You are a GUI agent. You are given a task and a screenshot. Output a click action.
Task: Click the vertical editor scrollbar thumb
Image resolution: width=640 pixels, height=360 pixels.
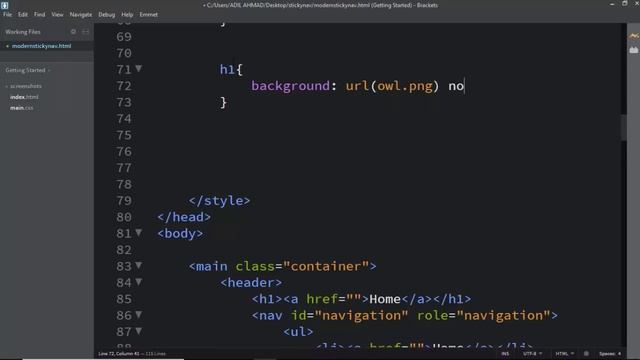623,127
